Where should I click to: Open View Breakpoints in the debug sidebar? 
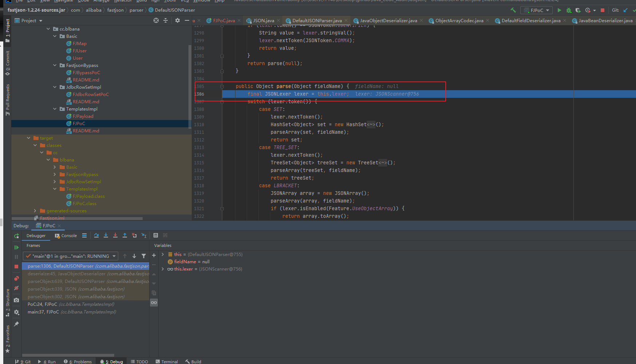coord(16,278)
